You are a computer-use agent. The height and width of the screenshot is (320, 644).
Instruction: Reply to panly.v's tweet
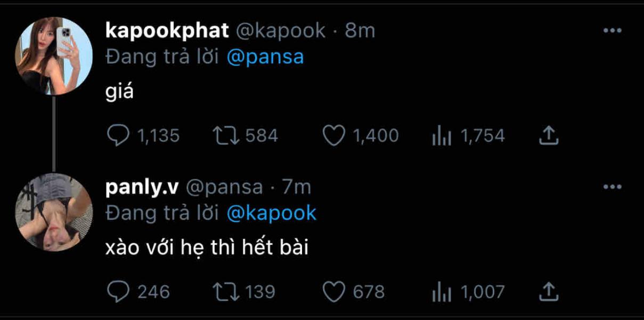point(117,292)
